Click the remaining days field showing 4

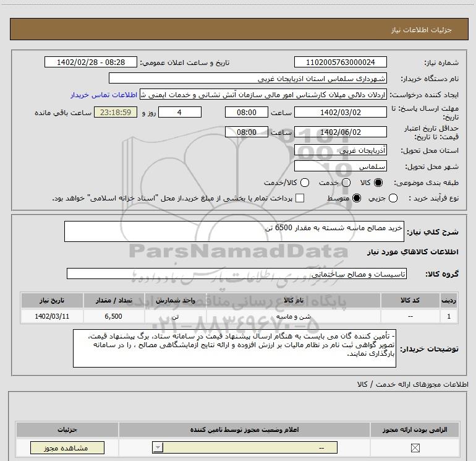pyautogui.click(x=180, y=112)
